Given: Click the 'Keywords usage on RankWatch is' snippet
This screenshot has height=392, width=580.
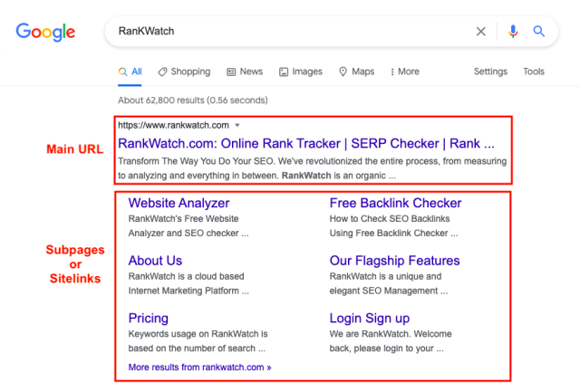Looking at the screenshot, I should [x=198, y=341].
